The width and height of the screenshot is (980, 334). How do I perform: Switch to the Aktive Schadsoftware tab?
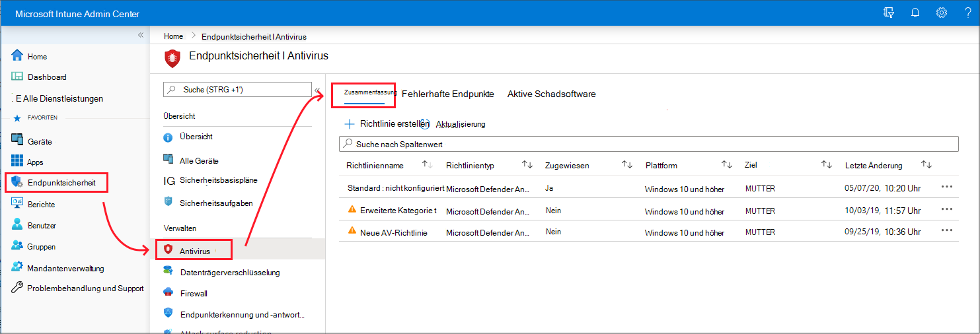coord(552,94)
